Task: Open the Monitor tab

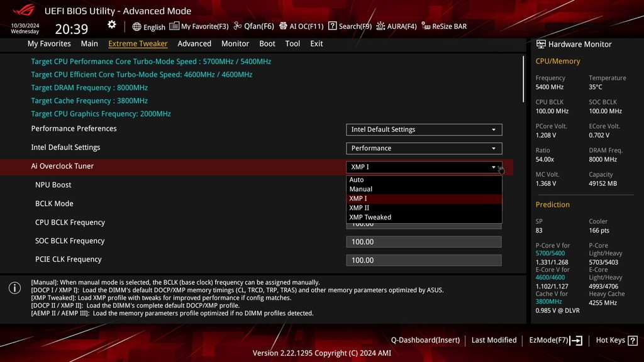Action: pos(235,43)
